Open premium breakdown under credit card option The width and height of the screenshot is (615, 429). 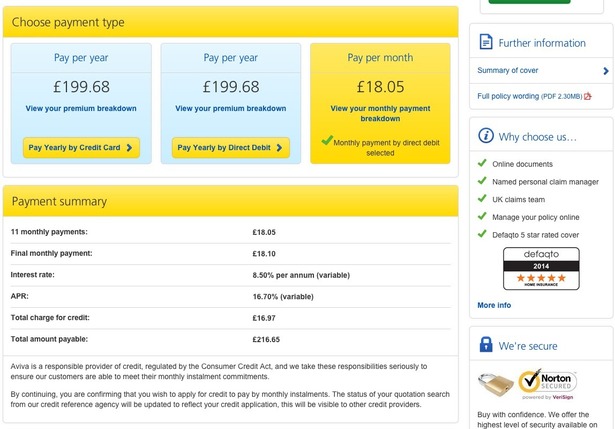81,108
